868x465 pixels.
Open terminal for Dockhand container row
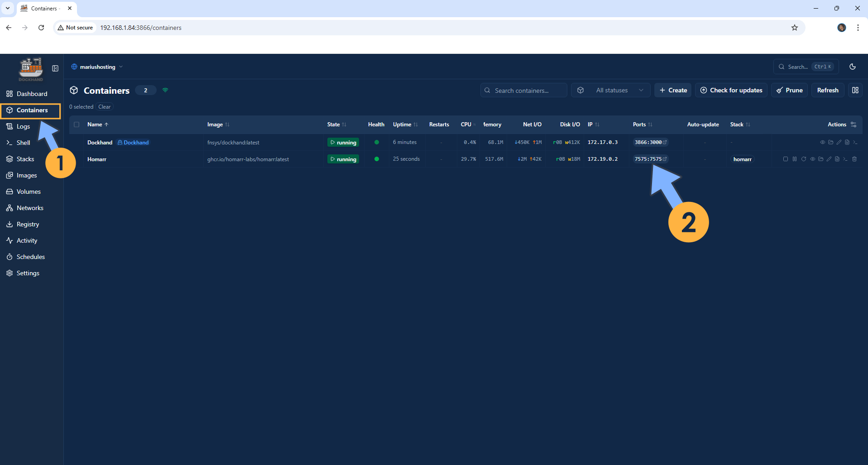[x=855, y=142]
